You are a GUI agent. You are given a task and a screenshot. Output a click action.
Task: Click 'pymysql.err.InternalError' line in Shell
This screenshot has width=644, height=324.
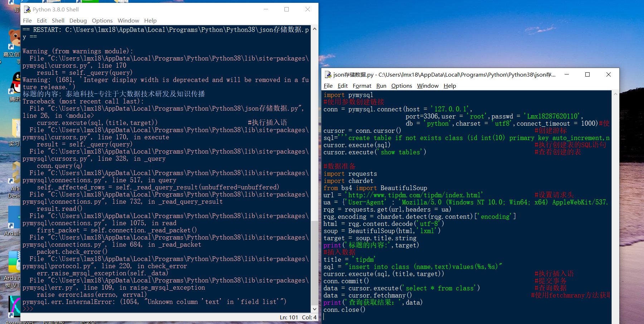155,302
